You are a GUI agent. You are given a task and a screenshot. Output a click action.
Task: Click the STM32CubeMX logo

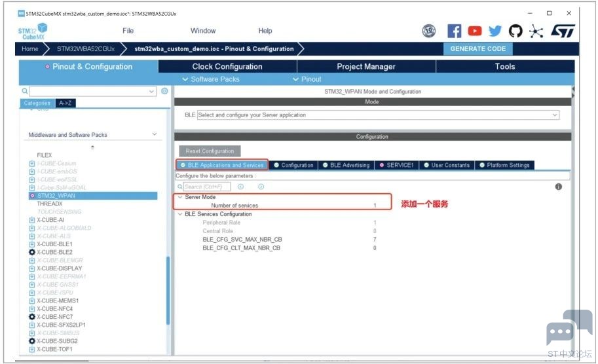tap(33, 31)
